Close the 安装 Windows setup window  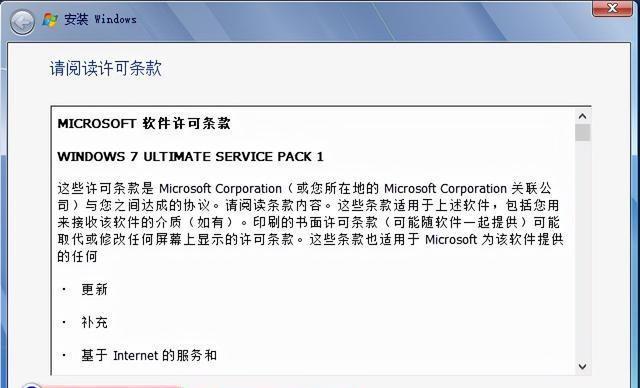(612, 8)
